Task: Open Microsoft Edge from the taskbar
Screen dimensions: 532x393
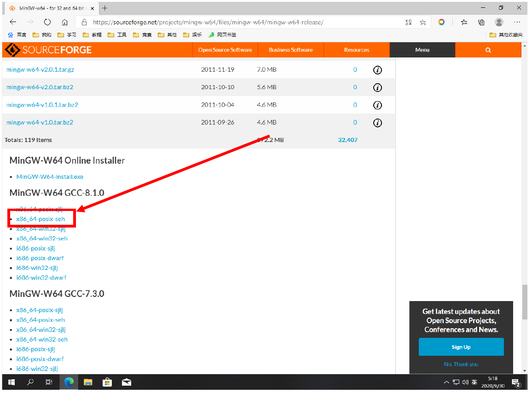Action: click(x=69, y=382)
